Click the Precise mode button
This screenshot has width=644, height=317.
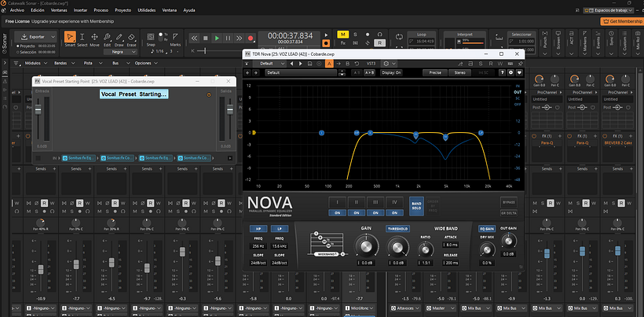pos(434,72)
